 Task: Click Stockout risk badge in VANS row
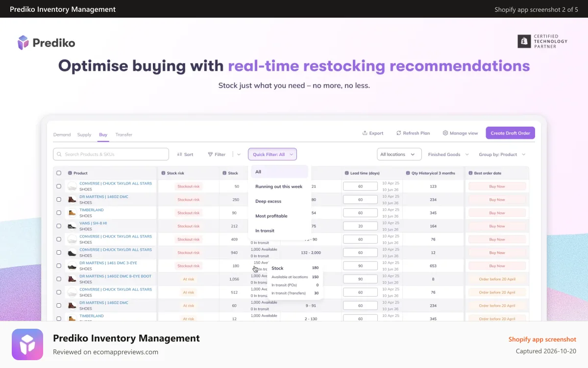(x=189, y=226)
